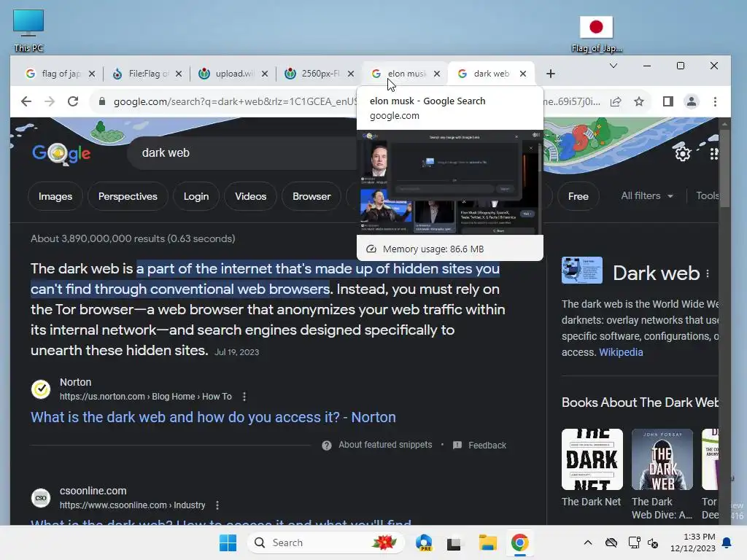
Task: Click csoonline CSO favicon
Action: pyautogui.click(x=41, y=497)
